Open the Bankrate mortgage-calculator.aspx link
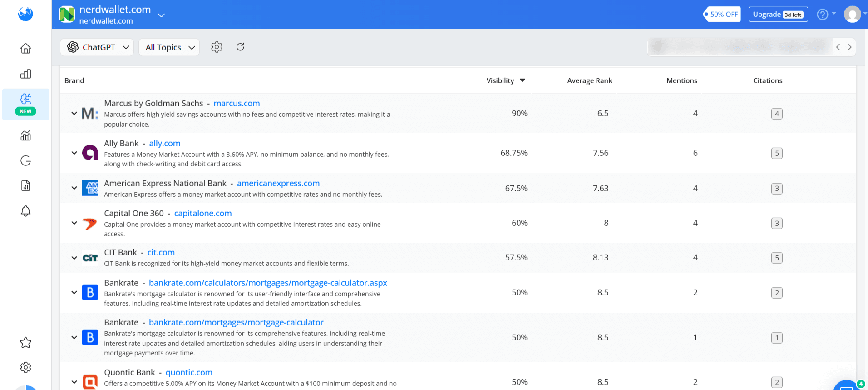 268,283
